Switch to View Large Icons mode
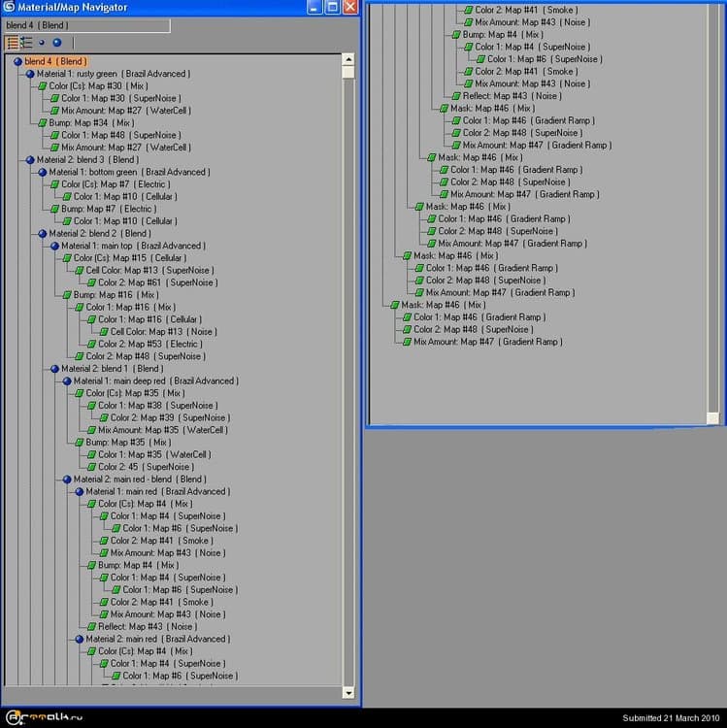Screen dimensions: 727x728 tap(56, 43)
